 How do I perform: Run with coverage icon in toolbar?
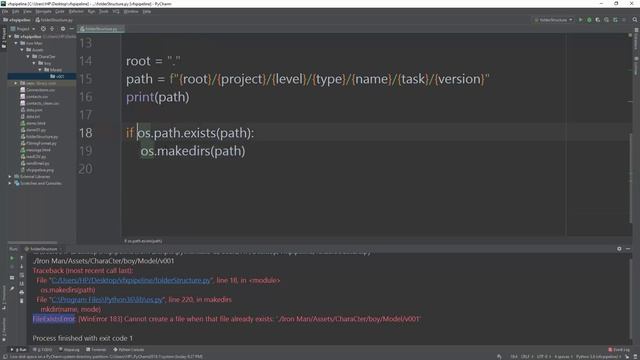598,20
